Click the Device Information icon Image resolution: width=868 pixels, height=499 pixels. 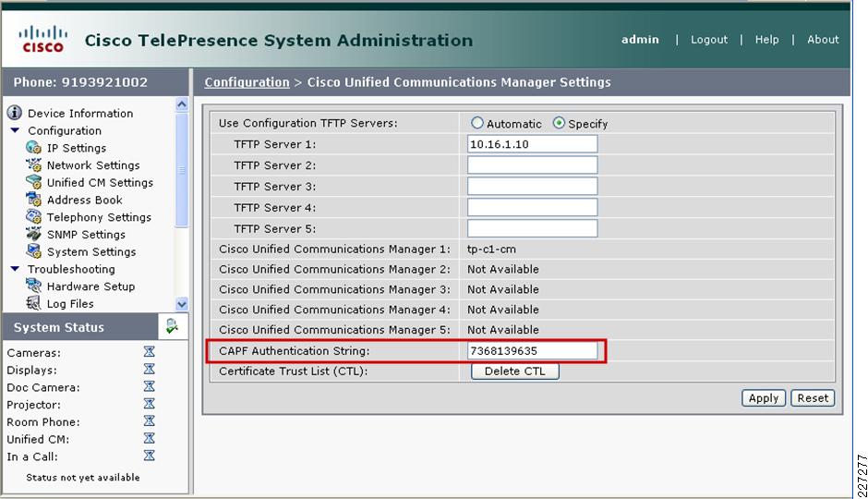(x=14, y=113)
